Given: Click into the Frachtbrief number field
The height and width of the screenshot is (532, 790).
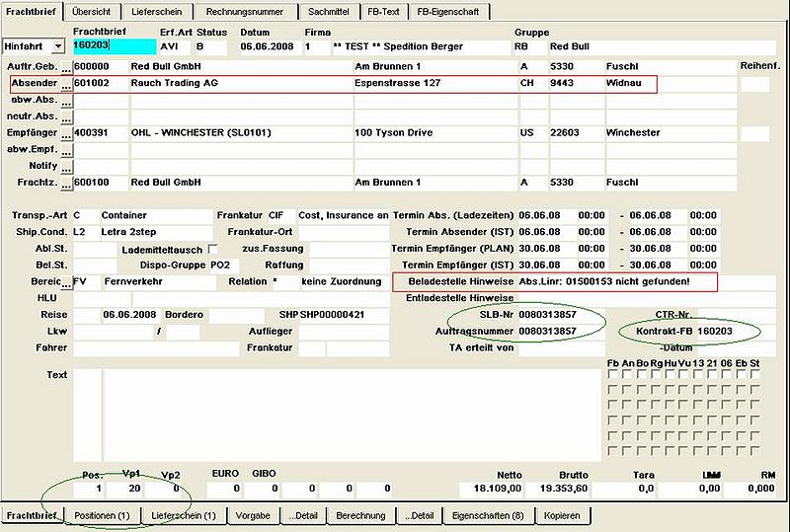Looking at the screenshot, I should (x=115, y=46).
